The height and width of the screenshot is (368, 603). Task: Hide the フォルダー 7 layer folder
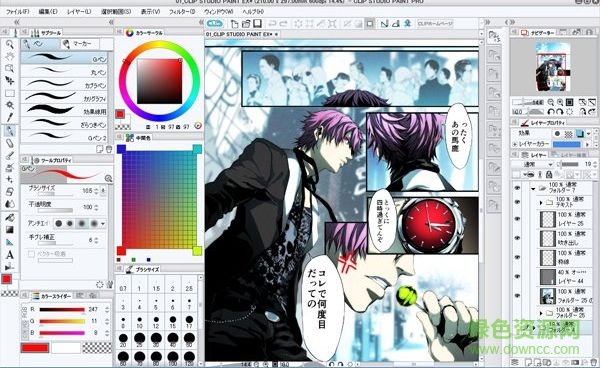point(517,188)
